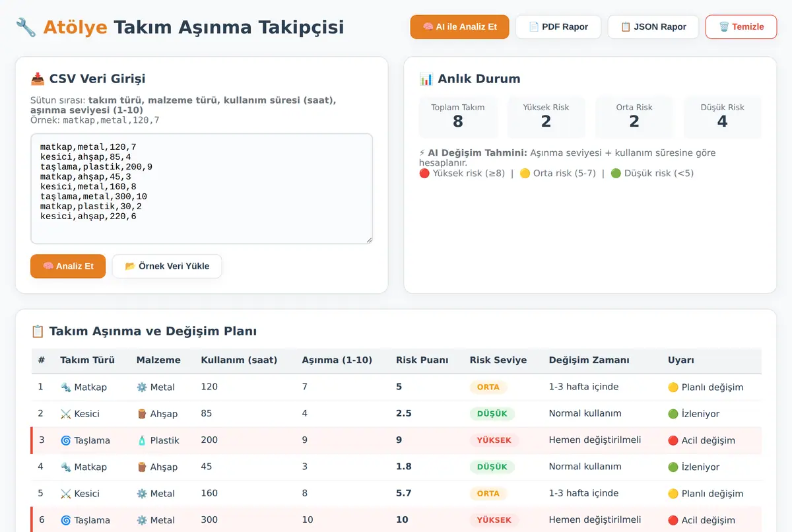This screenshot has width=792, height=532.
Task: Click the AI ile Analiz Et button
Action: (459, 27)
